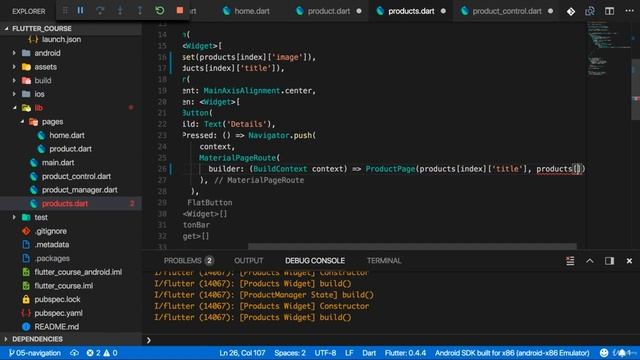Stop debugging with the red square
The width and height of the screenshot is (640, 360).
tap(180, 10)
